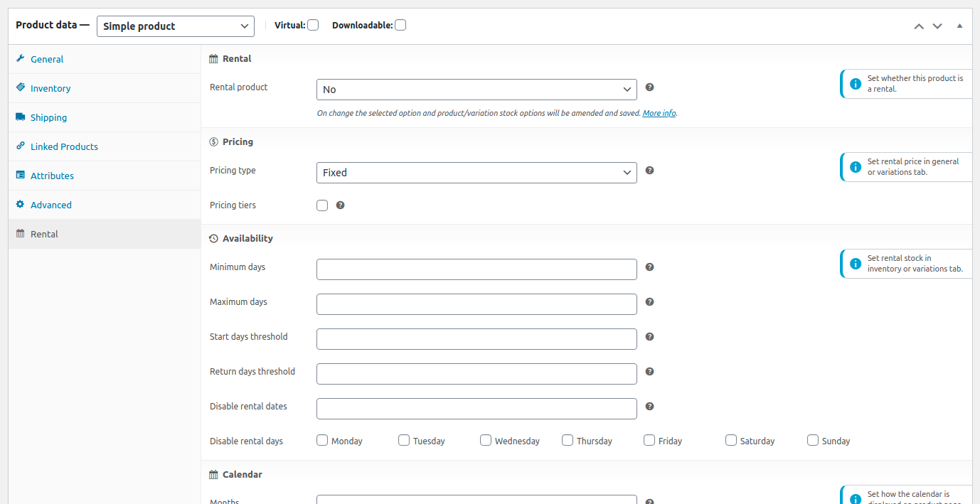
Task: Select the General tab's wrench icon
Action: 22,59
